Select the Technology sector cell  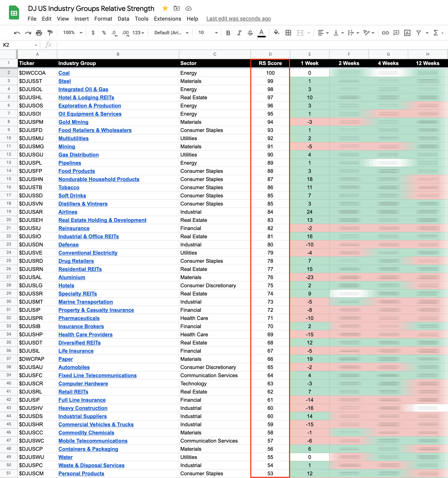point(215,383)
